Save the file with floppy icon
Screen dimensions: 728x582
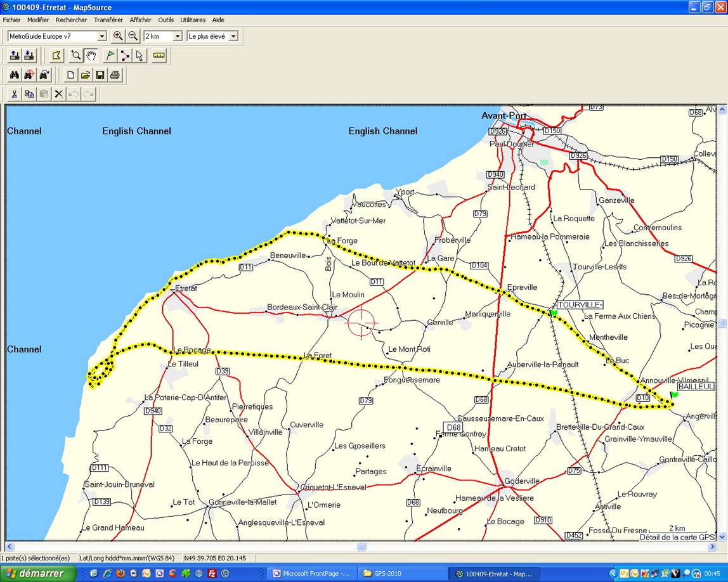coord(100,75)
